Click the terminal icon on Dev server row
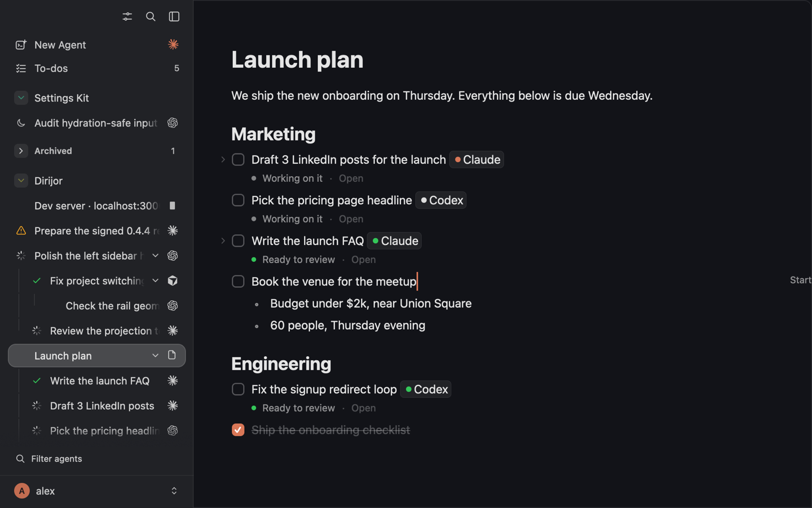This screenshot has width=812, height=508. (x=173, y=205)
